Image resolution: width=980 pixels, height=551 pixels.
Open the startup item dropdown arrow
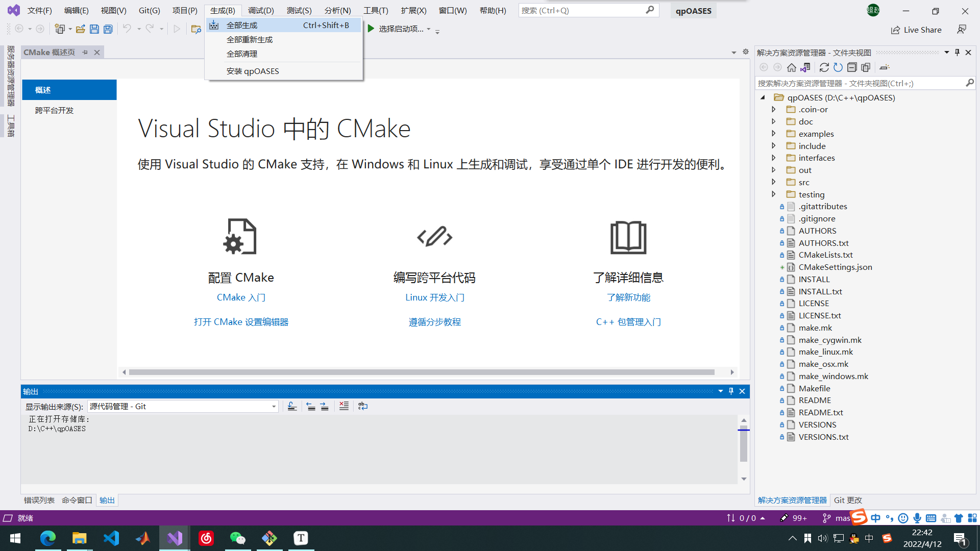click(x=429, y=29)
